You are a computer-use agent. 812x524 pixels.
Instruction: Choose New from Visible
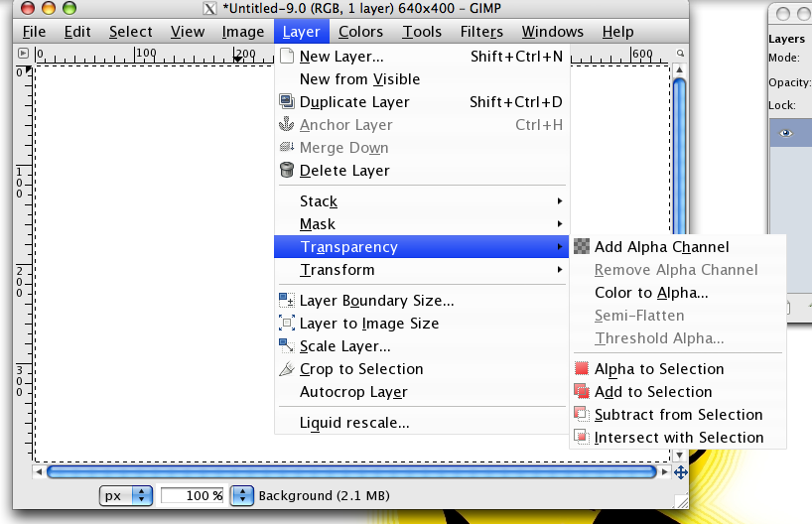[422, 78]
